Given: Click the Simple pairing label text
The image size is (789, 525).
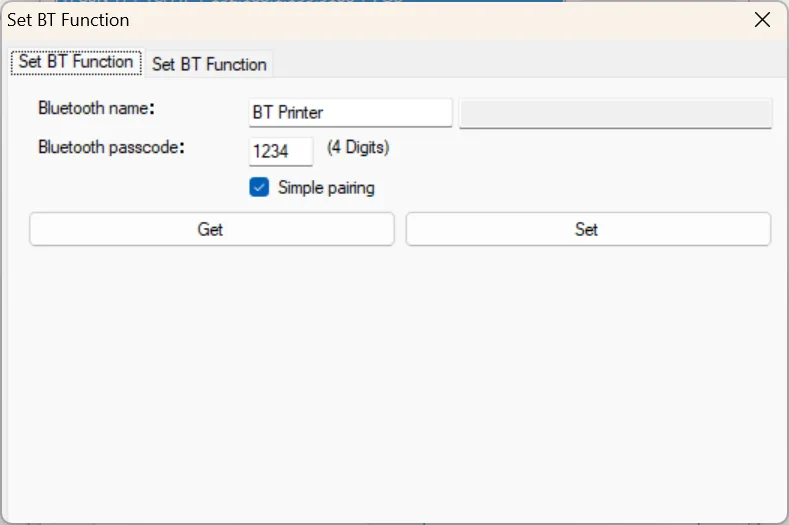Looking at the screenshot, I should tap(326, 188).
